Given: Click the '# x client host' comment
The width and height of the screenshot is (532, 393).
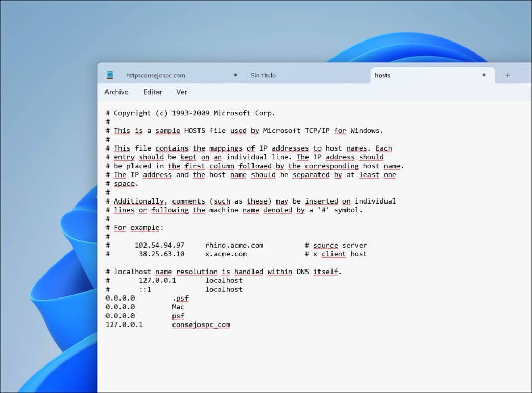Looking at the screenshot, I should (336, 254).
